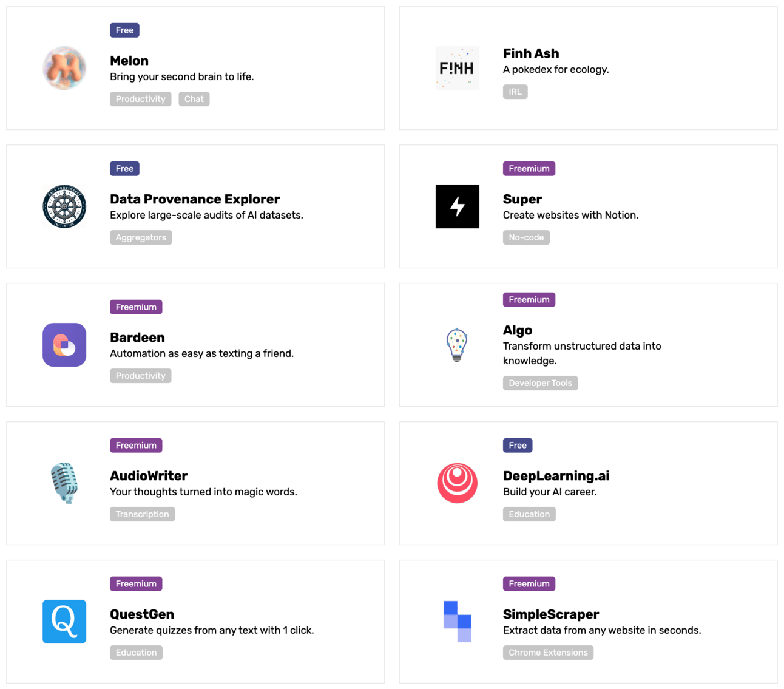
Task: Click the No-code tag under Super
Action: (x=526, y=237)
